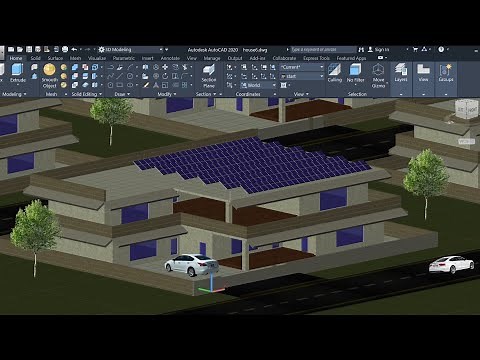Viewport: 480px width, 360px height.
Task: Click the ViewCube in the viewport corner
Action: pos(466,109)
